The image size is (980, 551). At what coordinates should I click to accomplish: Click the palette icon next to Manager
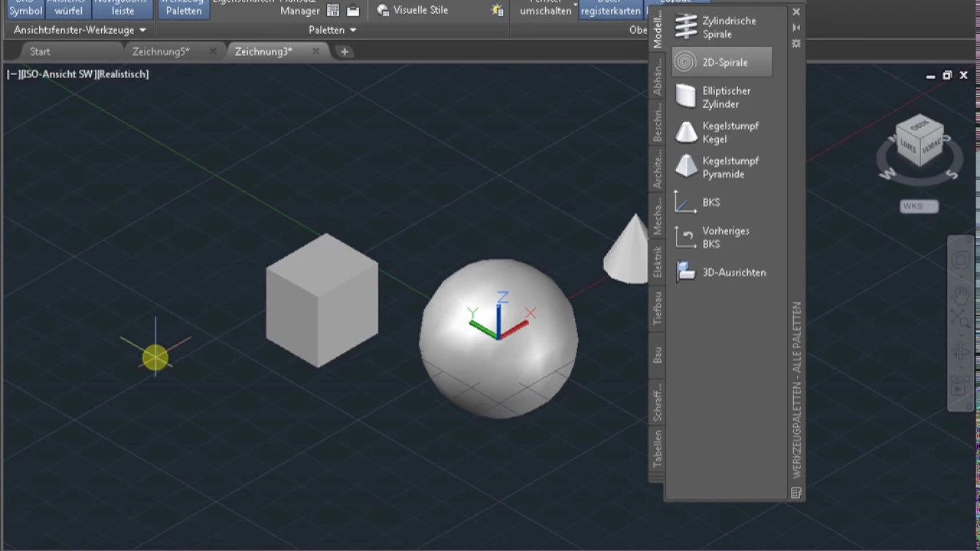click(333, 10)
